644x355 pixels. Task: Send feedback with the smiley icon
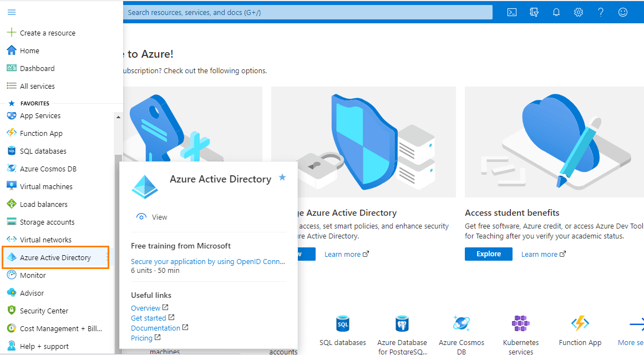(x=623, y=12)
